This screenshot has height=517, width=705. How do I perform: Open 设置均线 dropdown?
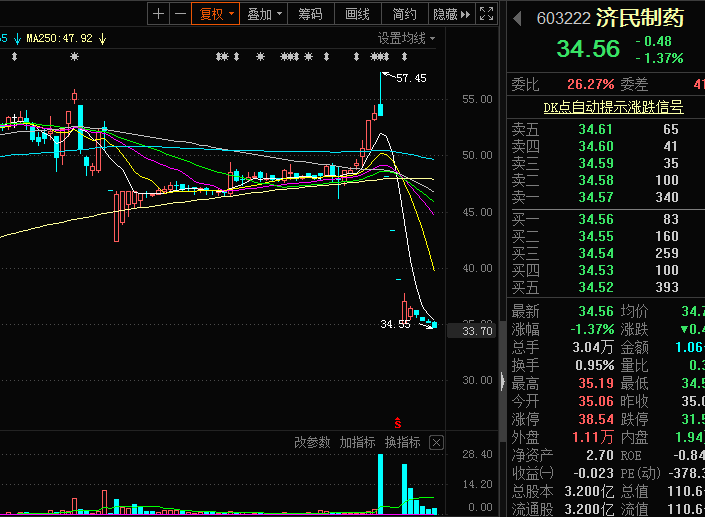(x=406, y=39)
